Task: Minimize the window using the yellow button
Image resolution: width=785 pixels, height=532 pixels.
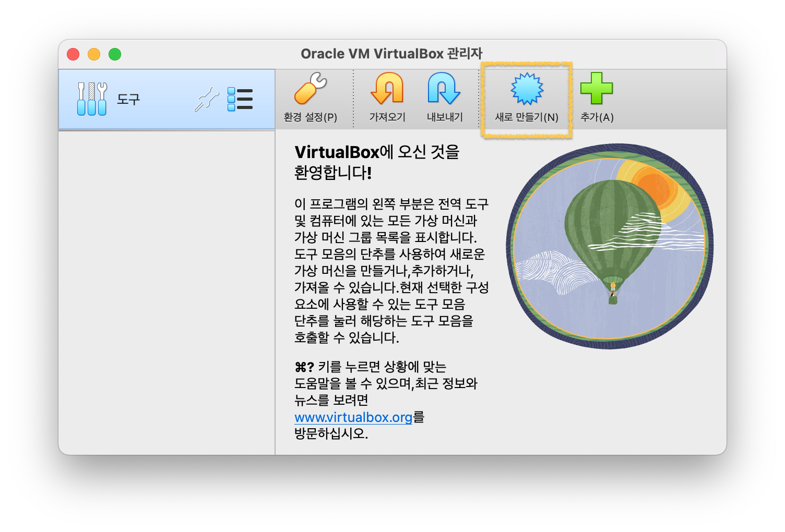Action: pyautogui.click(x=94, y=54)
